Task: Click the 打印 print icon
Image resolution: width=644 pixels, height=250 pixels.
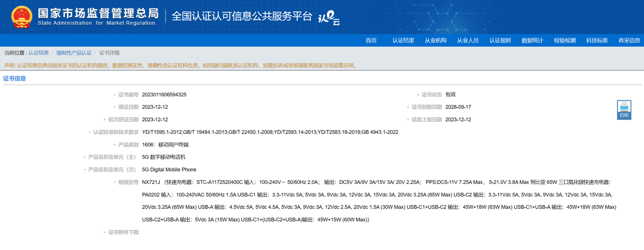Action: (x=624, y=110)
